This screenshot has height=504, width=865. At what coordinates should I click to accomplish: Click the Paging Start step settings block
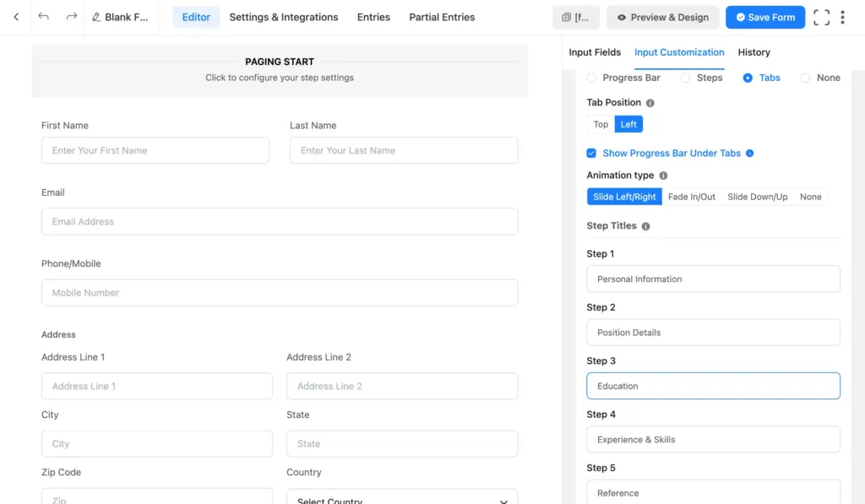(x=280, y=71)
